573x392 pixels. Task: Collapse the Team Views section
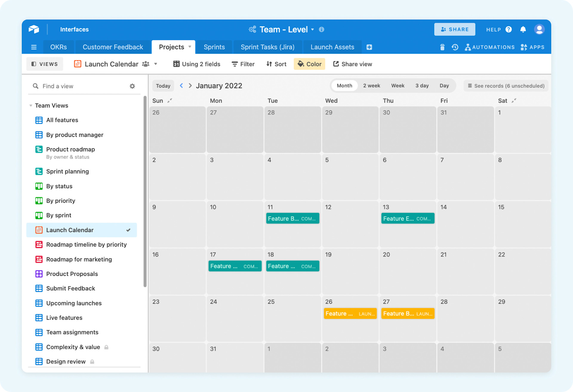(x=30, y=105)
